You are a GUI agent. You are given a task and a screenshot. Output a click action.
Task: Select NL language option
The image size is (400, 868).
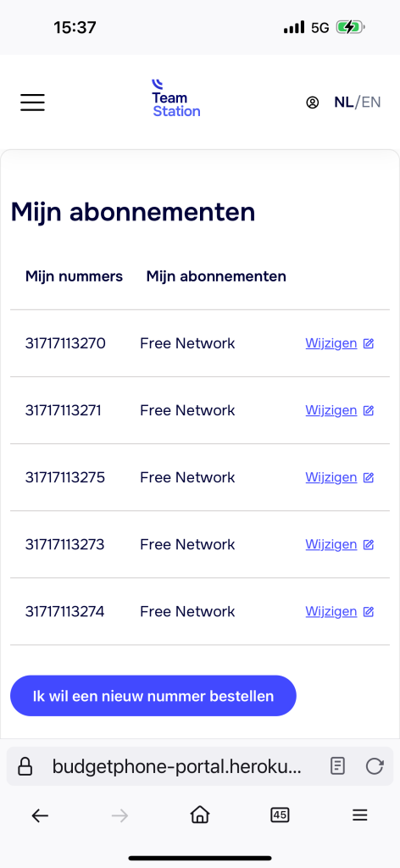(343, 103)
